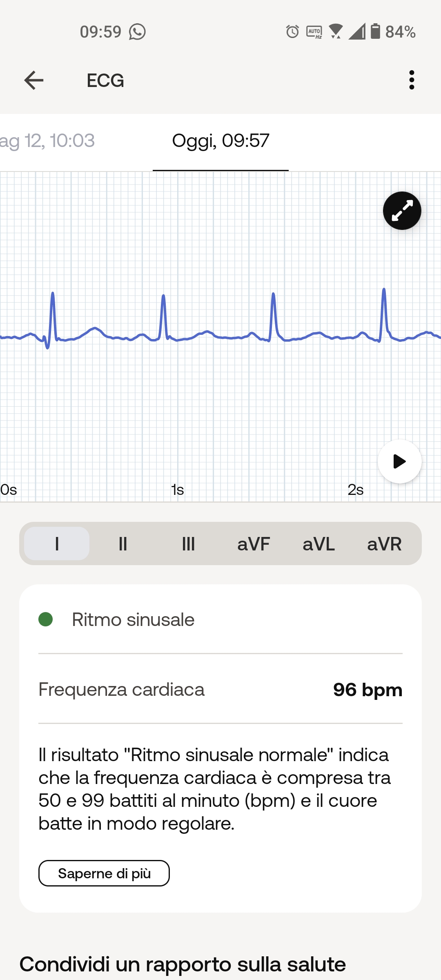The image size is (441, 980).
Task: Open the three-dot overflow menu
Action: coord(412,80)
